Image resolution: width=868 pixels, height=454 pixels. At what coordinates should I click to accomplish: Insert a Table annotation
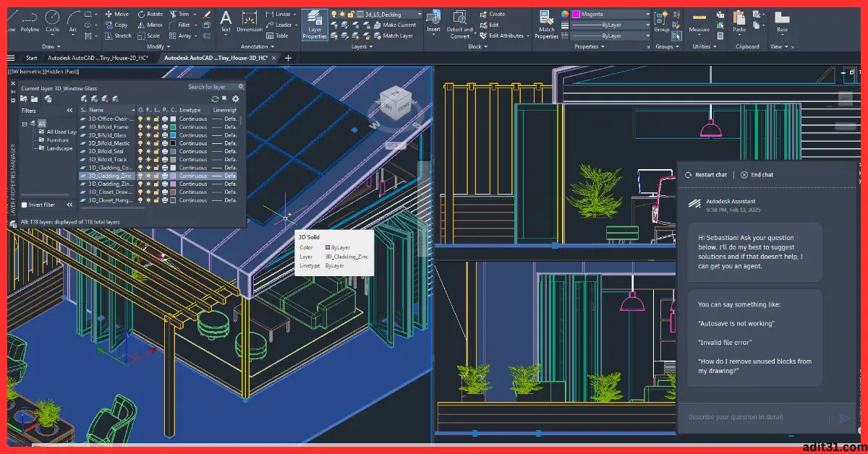[276, 35]
